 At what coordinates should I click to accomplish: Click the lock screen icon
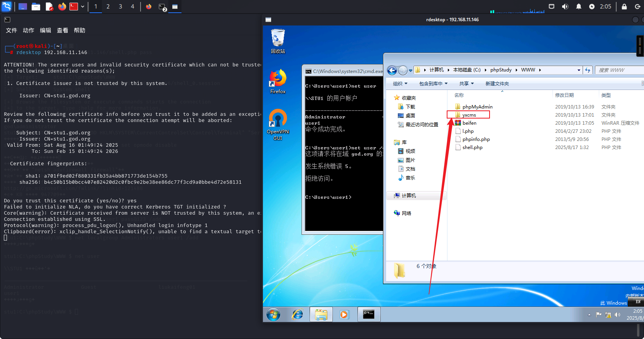(x=624, y=7)
